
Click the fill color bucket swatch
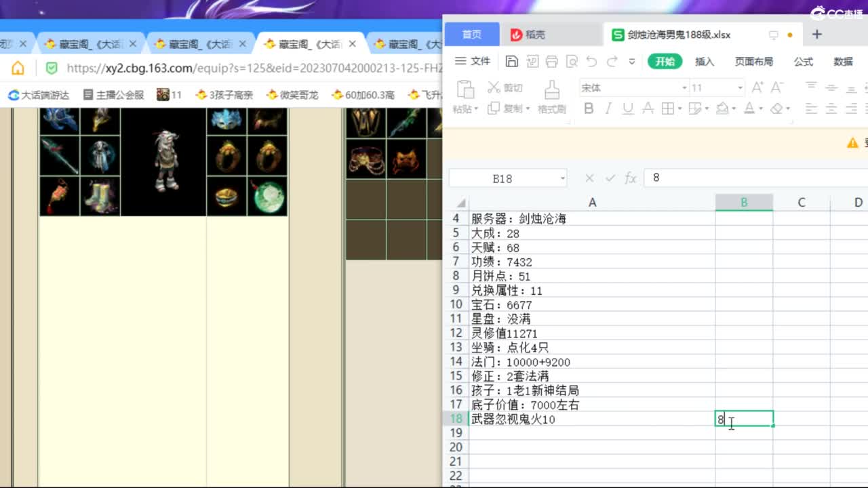click(x=722, y=108)
